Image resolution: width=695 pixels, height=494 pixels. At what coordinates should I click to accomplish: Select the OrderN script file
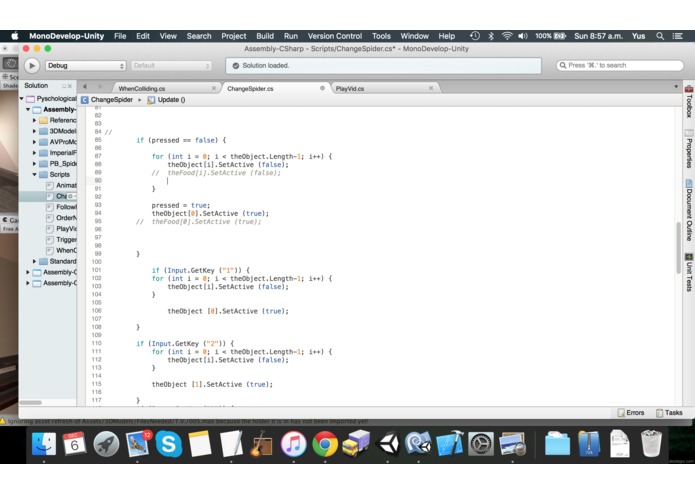pyautogui.click(x=61, y=218)
